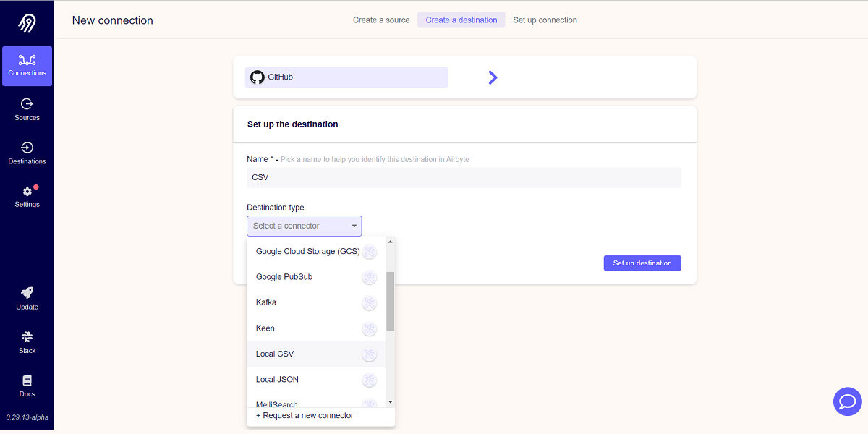Select the Google PubSub option
Image resolution: width=868 pixels, height=434 pixels.
tap(316, 277)
